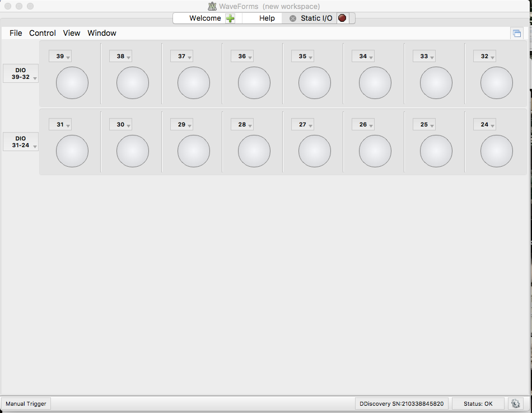Toggle the DIO 29 indicator LED
Viewport: 532px width, 413px height.
[x=194, y=151]
